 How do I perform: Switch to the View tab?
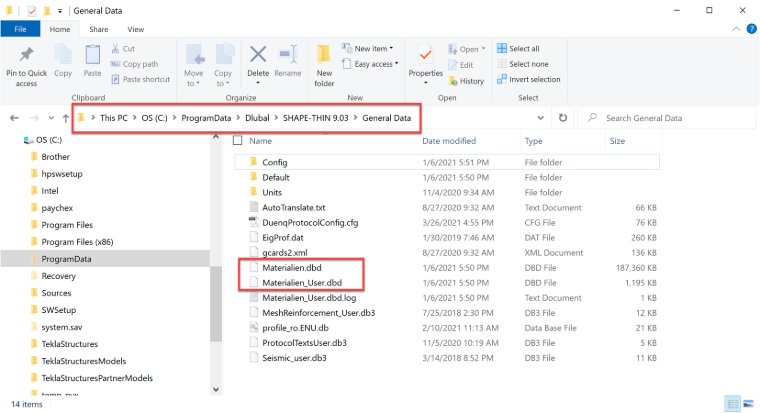[136, 29]
